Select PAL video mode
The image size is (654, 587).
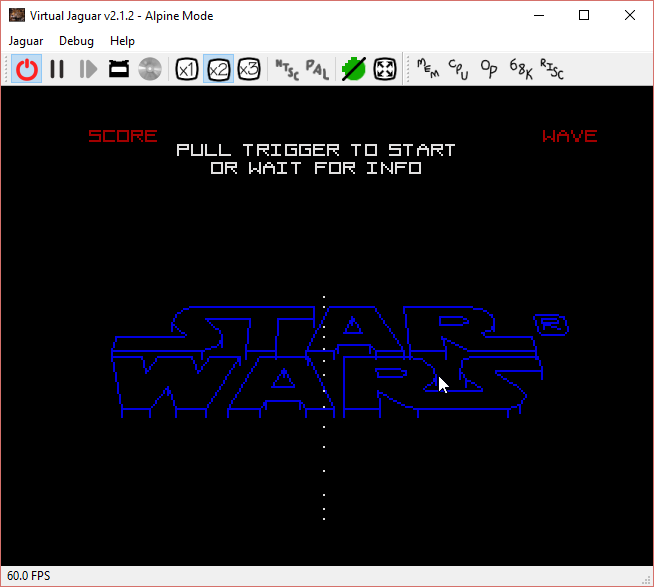317,69
